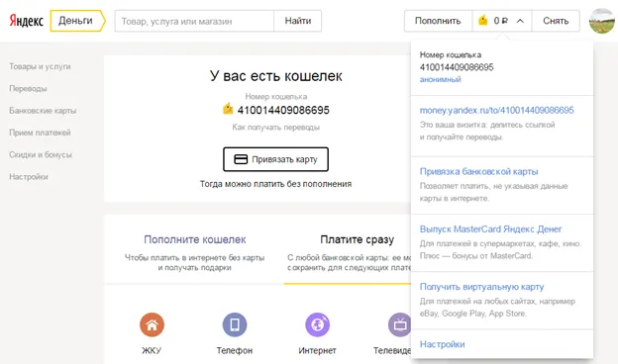Image resolution: width=618 pixels, height=364 pixels.
Task: Switch to Платите сразу tab
Action: point(358,239)
